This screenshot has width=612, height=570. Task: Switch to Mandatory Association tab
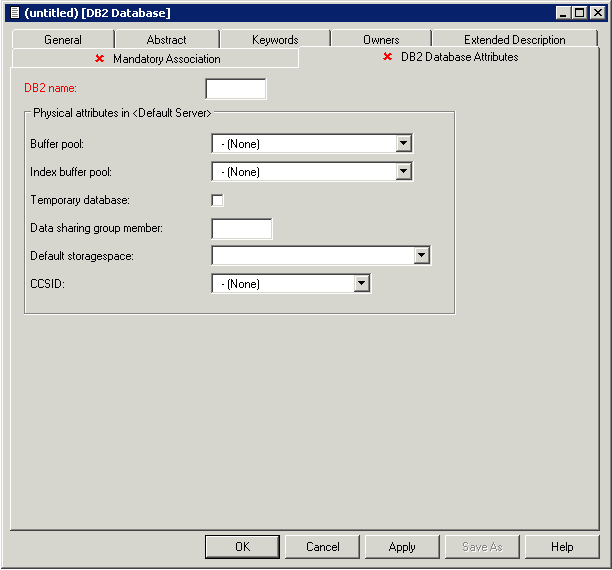[x=166, y=59]
